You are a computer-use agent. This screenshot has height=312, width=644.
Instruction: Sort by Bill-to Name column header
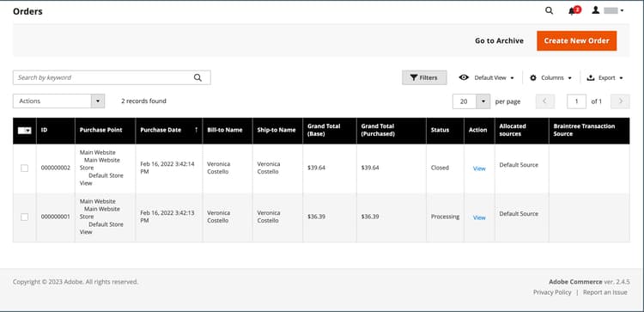228,131
